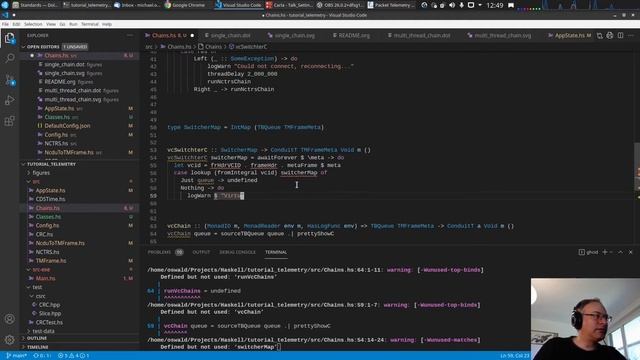The width and height of the screenshot is (640, 360).
Task: Open the File menu
Action: tap(5, 24)
